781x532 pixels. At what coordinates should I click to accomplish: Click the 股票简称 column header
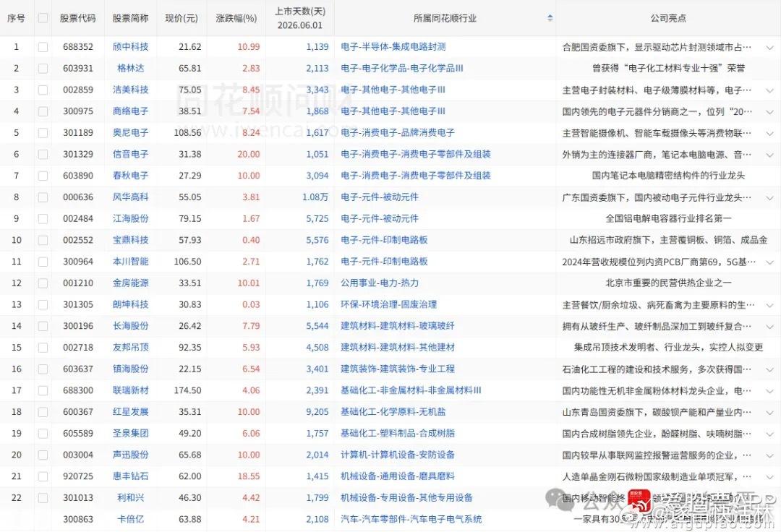point(130,18)
